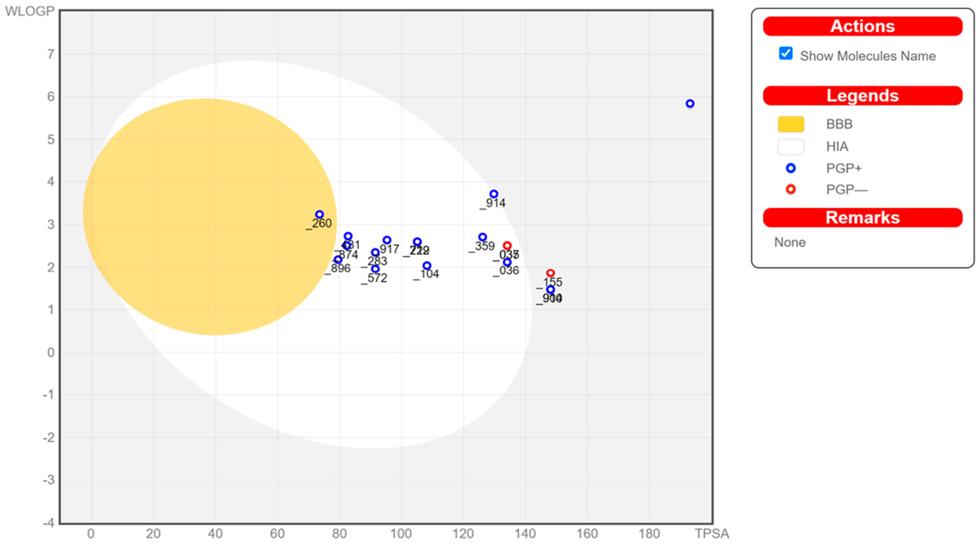Click the red Legends header bar

click(x=862, y=95)
